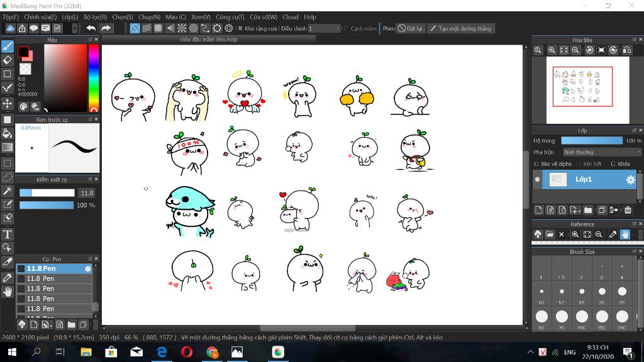Adjust the Độ trong opacity slider
This screenshot has height=362, width=644.
click(x=591, y=140)
